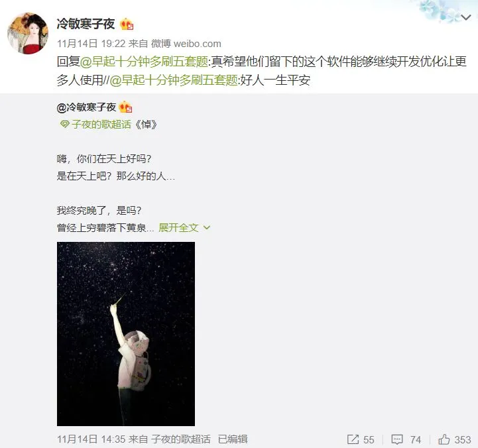Open the 11月14日 14:35 original post timestamp
Screen dimensions: 478x448
[91, 439]
